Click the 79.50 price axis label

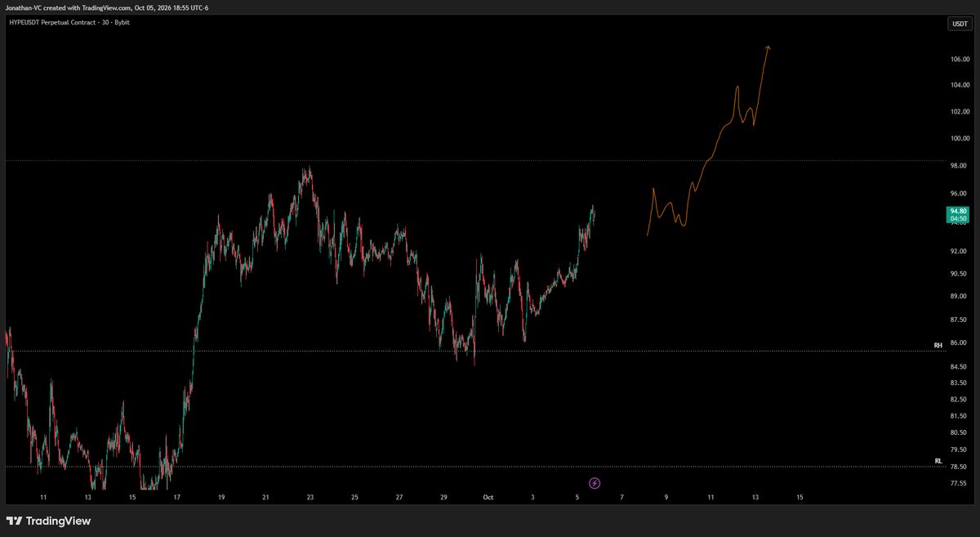click(x=960, y=450)
